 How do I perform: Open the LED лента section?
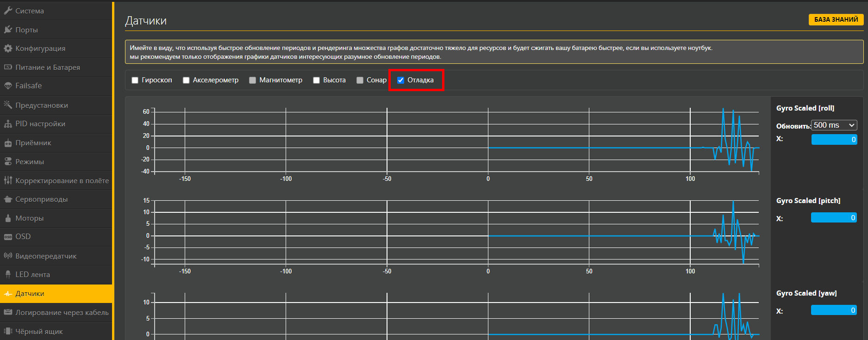56,274
